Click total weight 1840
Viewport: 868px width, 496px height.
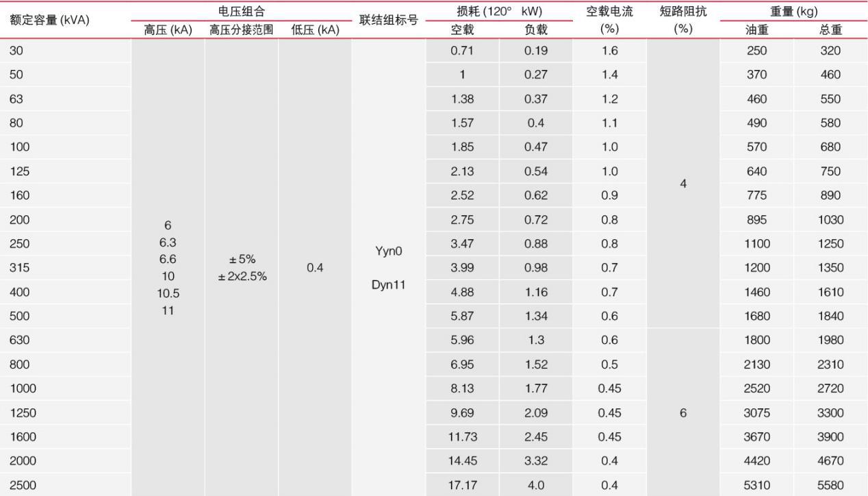pyautogui.click(x=830, y=316)
